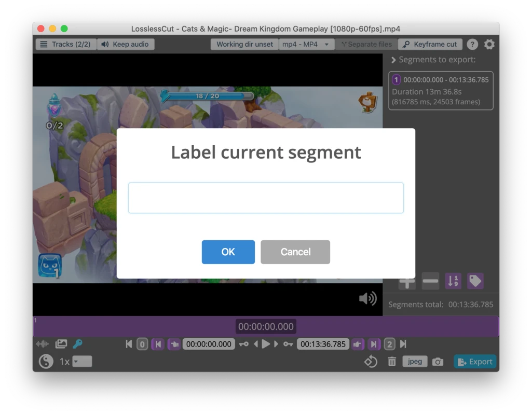Delete the source file via the trash icon
Image resolution: width=532 pixels, height=415 pixels.
tap(392, 362)
